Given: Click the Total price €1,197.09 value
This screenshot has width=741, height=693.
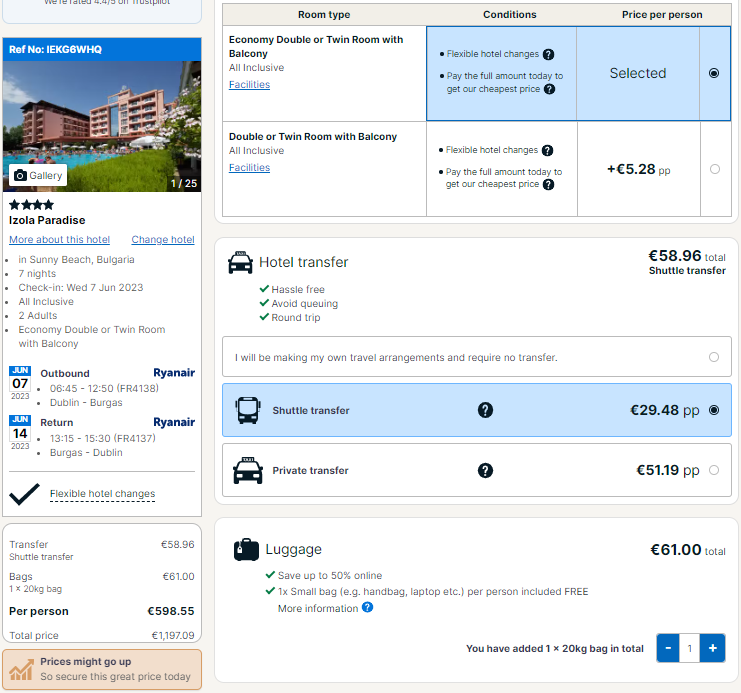Looking at the screenshot, I should click(172, 635).
